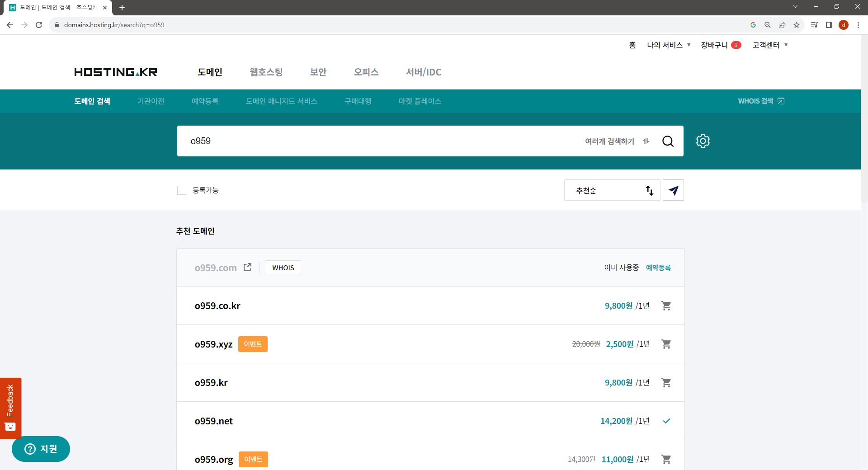Image resolution: width=868 pixels, height=470 pixels.
Task: Open tab search chevron in title bar
Action: tap(795, 6)
